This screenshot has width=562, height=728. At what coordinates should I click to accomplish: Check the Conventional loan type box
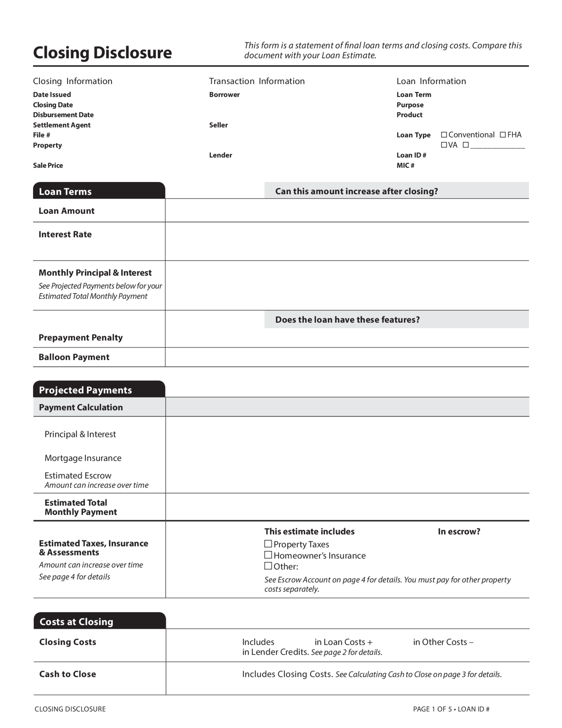coord(444,135)
